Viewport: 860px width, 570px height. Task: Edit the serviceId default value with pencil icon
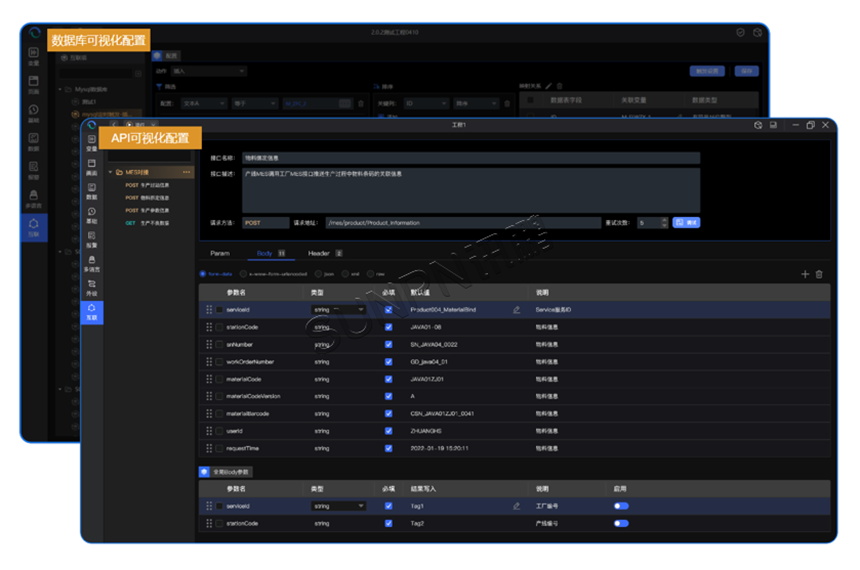(516, 310)
